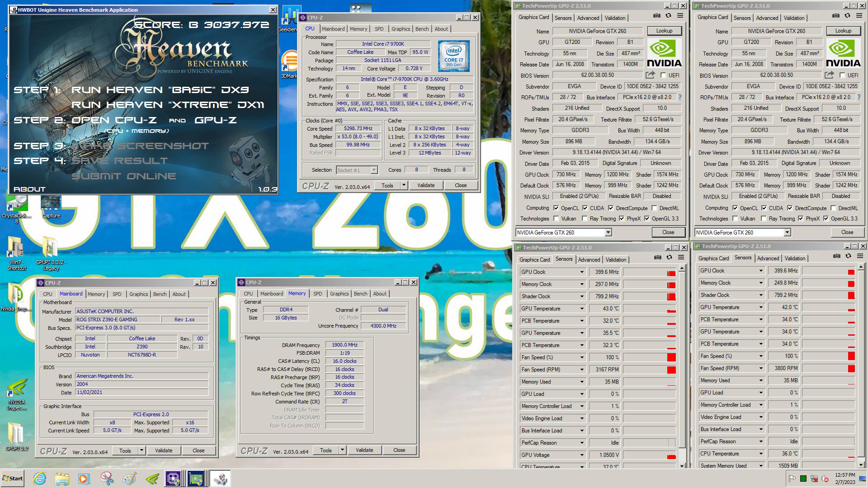Click Validate button in top CPU-Z window
Screen dimensions: 868x488
[x=425, y=185]
